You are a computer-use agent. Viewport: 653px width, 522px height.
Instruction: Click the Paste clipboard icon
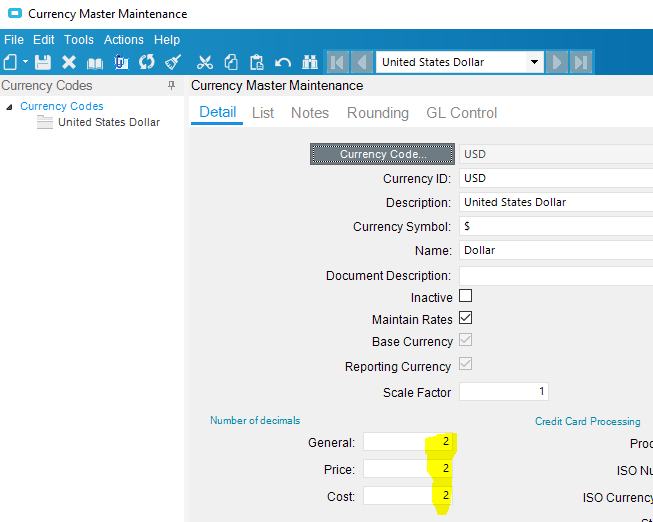click(257, 62)
